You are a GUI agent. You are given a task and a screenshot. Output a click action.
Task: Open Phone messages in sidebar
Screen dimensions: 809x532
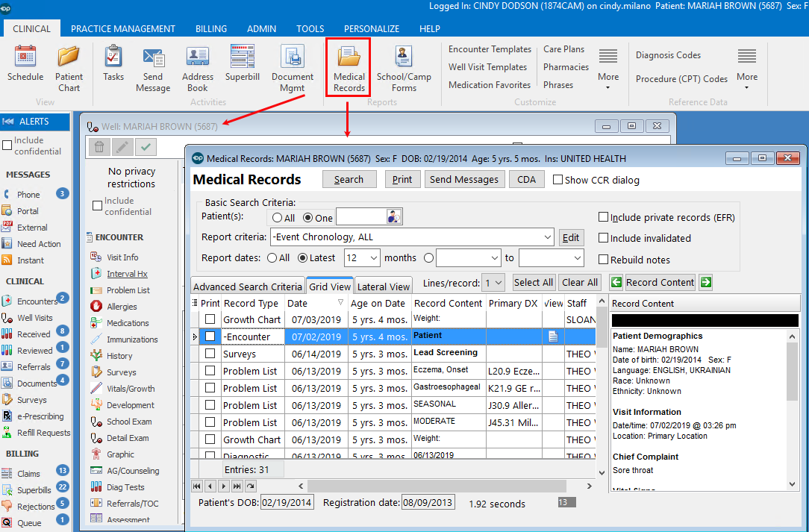click(x=28, y=195)
